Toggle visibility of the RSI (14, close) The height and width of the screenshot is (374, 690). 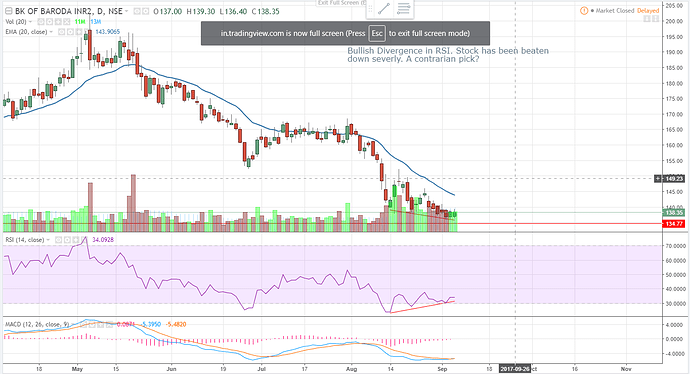(x=58, y=240)
